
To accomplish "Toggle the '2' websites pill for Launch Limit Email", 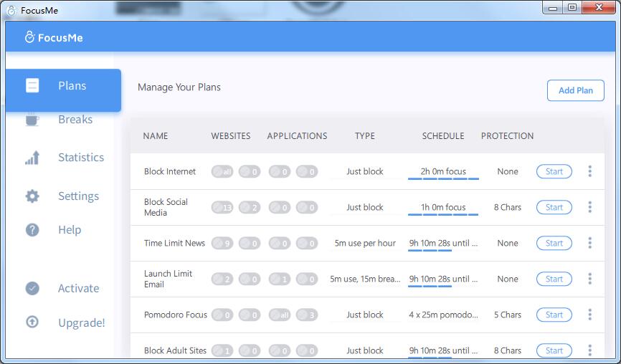I will pyautogui.click(x=222, y=279).
